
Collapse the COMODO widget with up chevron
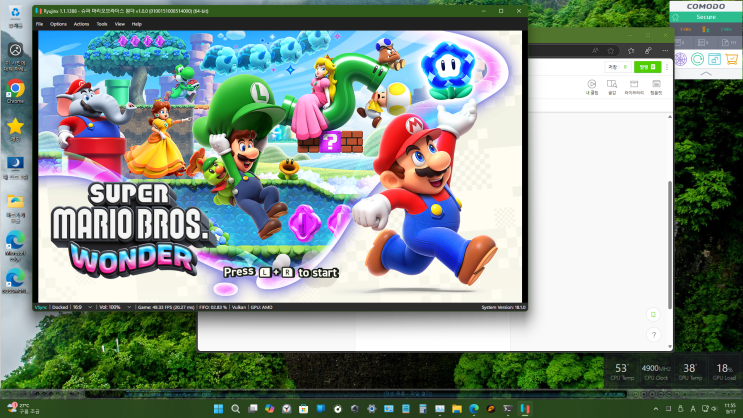[706, 73]
